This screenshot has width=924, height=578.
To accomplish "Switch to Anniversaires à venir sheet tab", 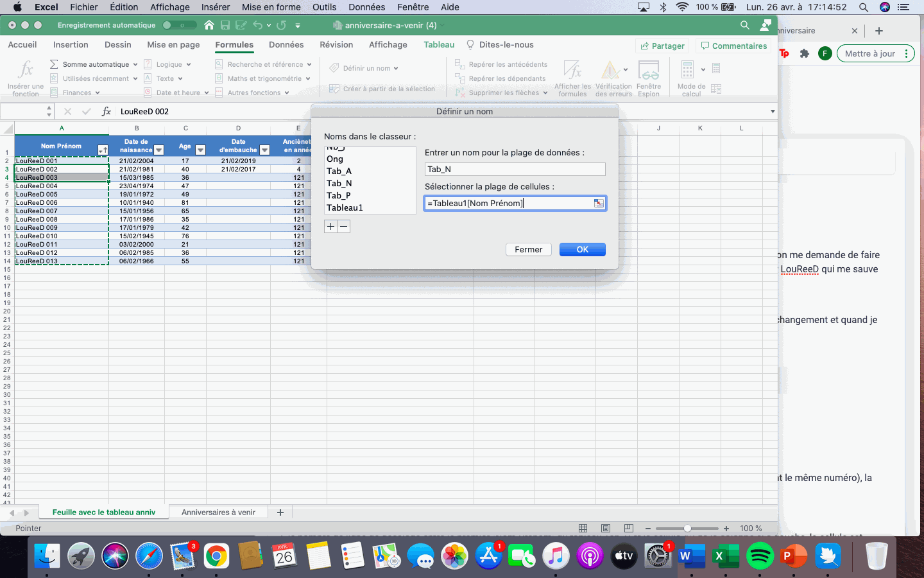I will tap(218, 512).
